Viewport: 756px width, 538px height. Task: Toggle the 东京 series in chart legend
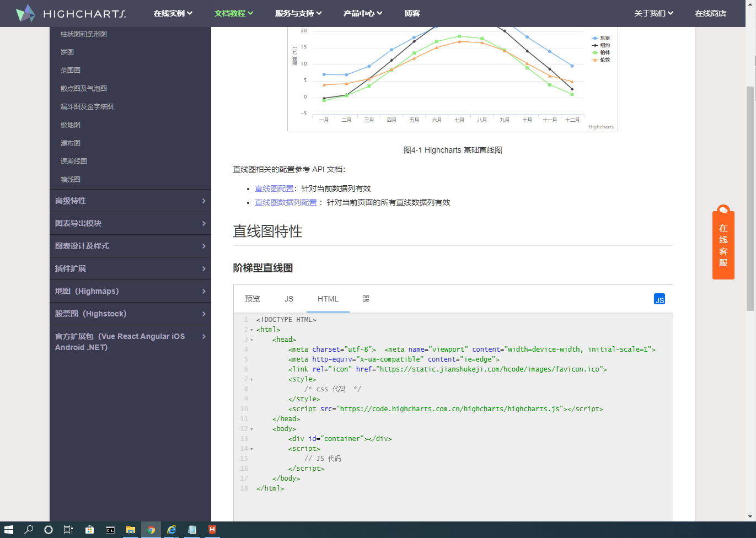(x=601, y=38)
